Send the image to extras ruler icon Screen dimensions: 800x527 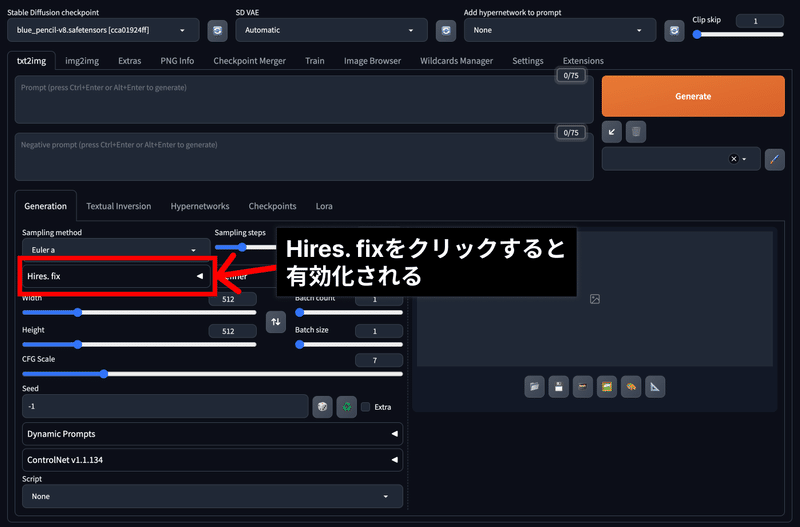655,387
